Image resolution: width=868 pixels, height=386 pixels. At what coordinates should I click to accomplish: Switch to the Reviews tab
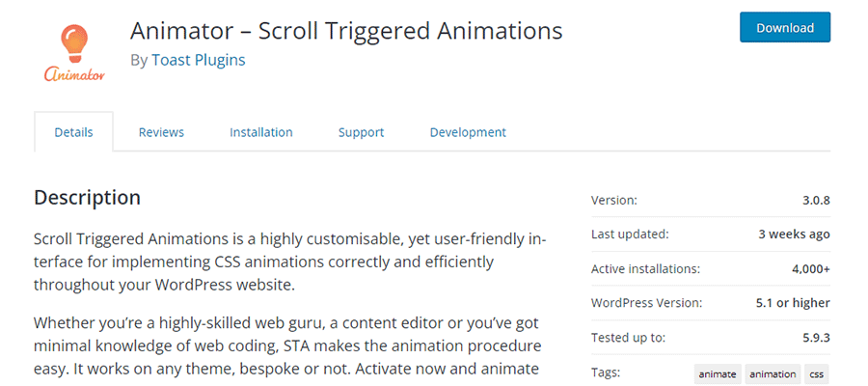click(x=161, y=132)
